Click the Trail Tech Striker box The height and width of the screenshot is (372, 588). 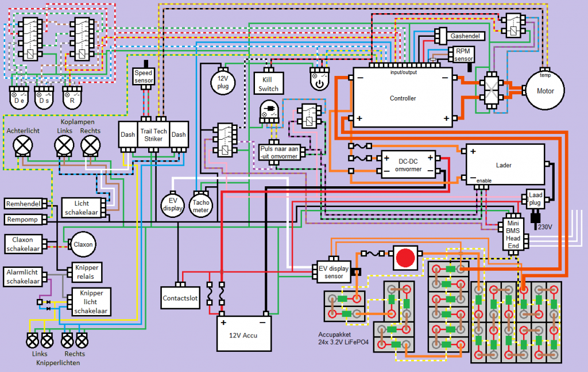point(153,135)
